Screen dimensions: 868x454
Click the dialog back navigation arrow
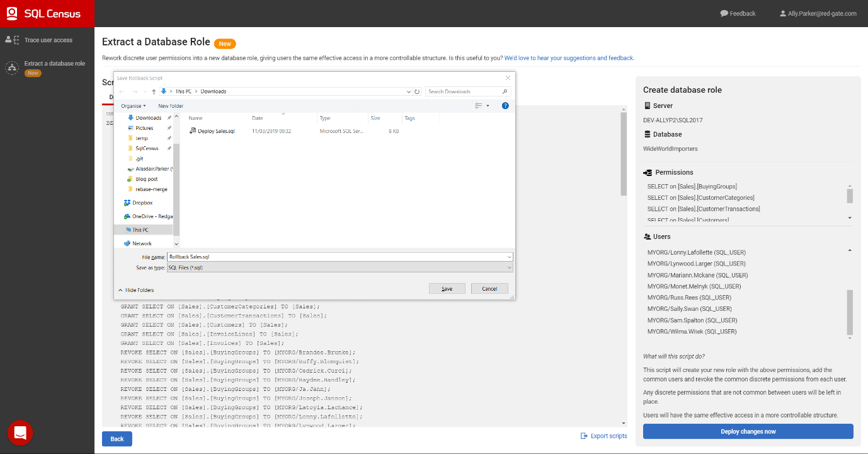pos(122,91)
